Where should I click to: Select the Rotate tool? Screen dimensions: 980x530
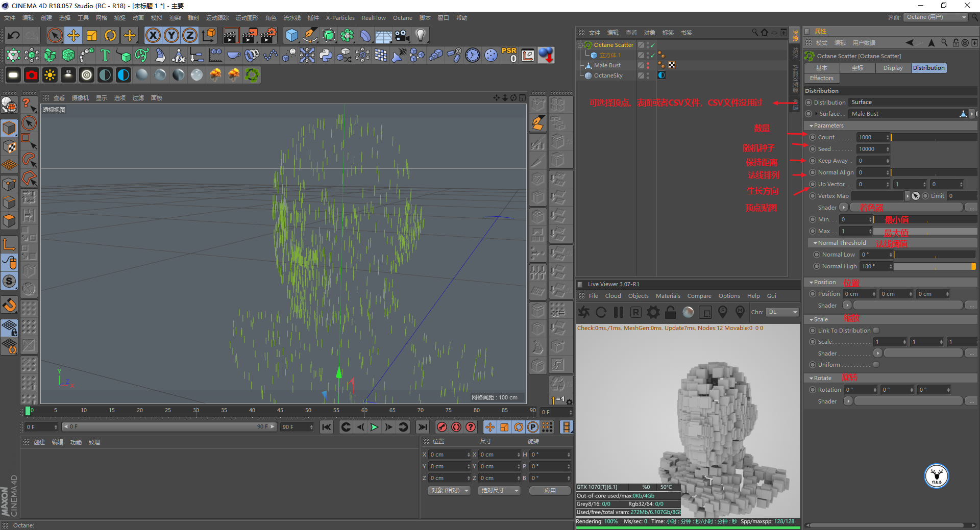point(110,35)
